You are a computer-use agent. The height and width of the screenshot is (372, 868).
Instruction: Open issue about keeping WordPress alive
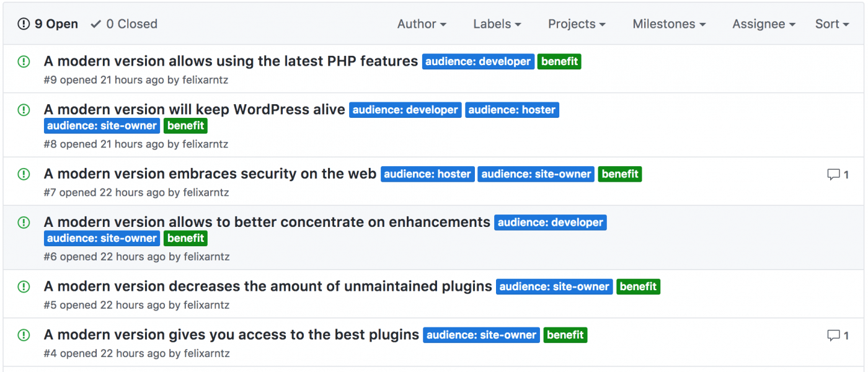tap(194, 110)
